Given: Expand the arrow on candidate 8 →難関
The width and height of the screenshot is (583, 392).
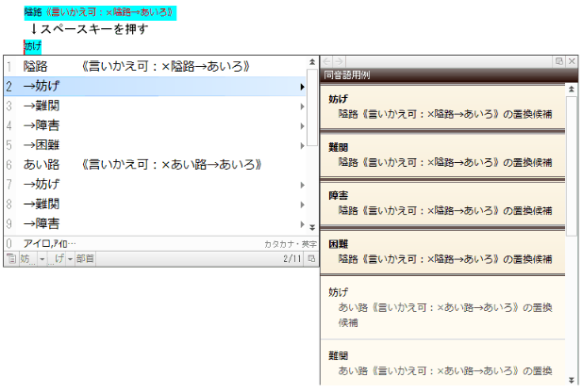Looking at the screenshot, I should (302, 204).
